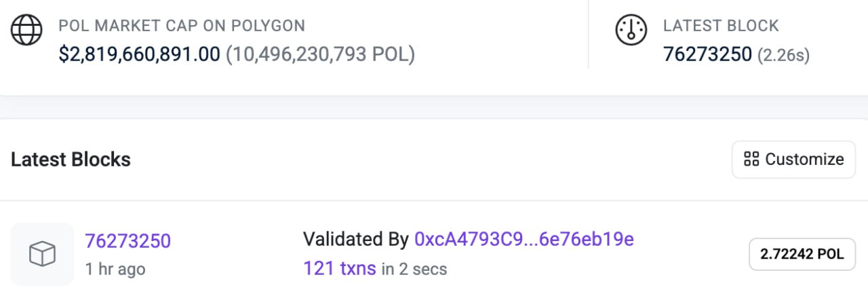
Task: View the 121 txns link
Action: 339,268
